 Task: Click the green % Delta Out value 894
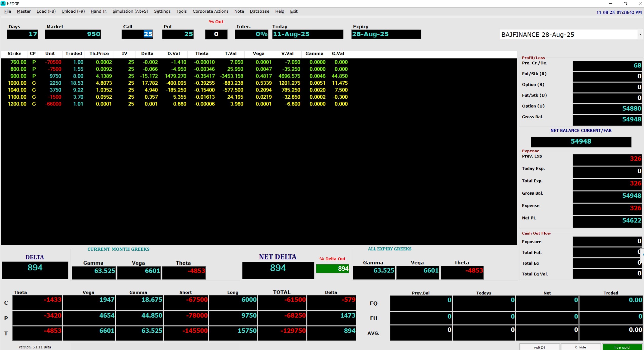click(333, 269)
